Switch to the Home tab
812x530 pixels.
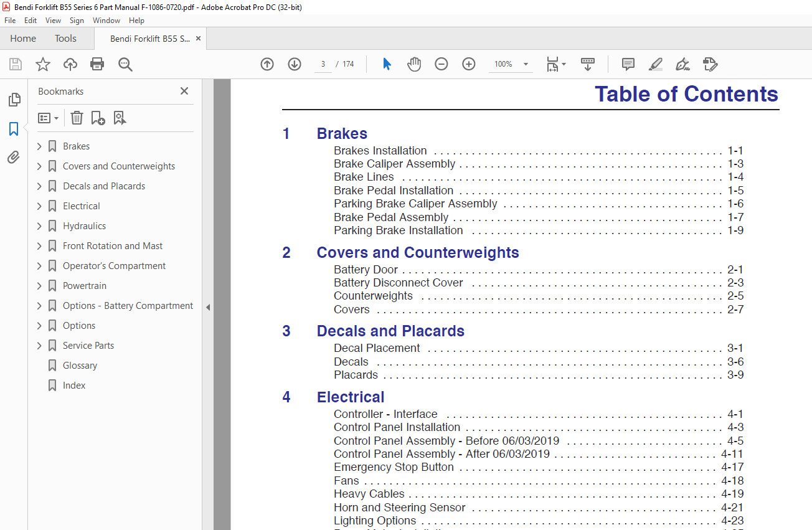(23, 39)
